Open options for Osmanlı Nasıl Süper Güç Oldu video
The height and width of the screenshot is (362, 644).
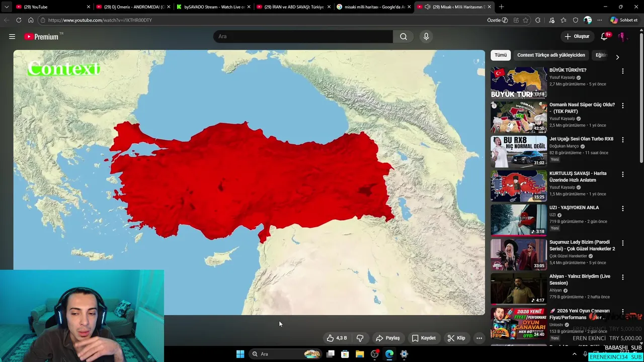[x=623, y=106]
